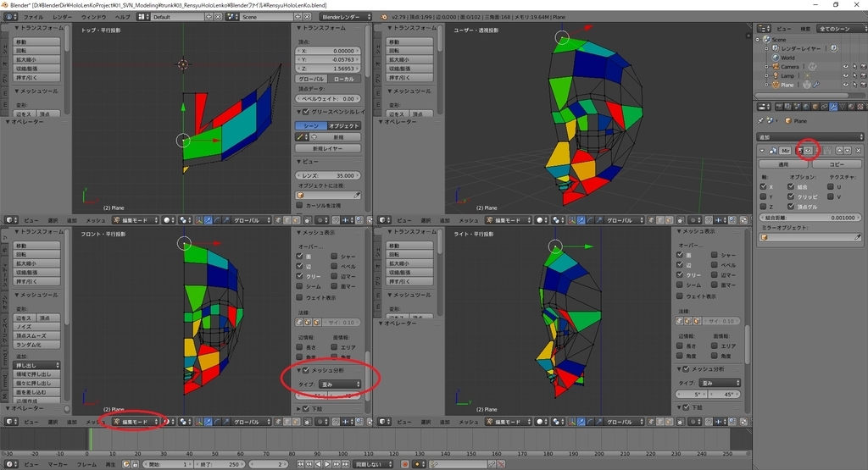Open the 全てのシーン outliner filter dropdown
The height and width of the screenshot is (470, 868).
tap(841, 28)
